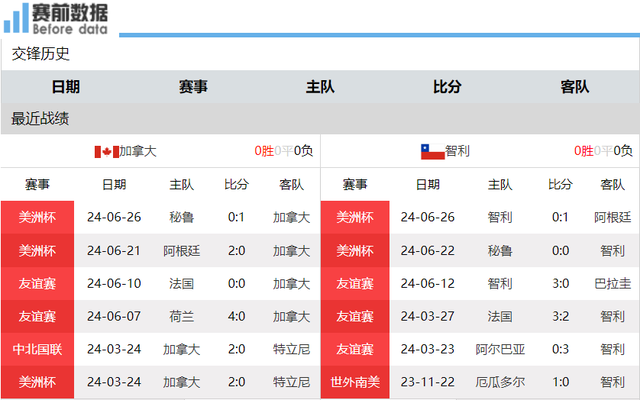
Task: Click the 赛事 header in grey bar
Action: (x=193, y=87)
